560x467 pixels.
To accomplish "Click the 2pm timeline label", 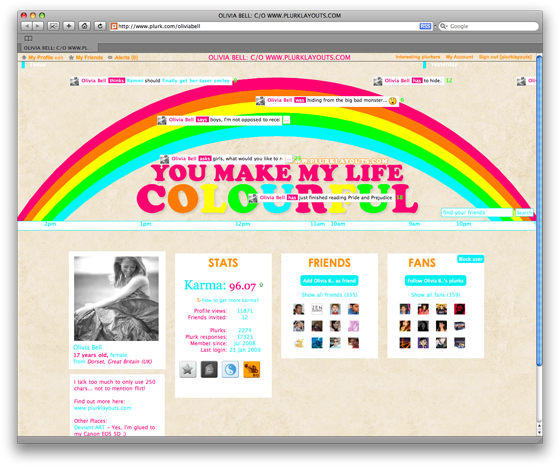I will coord(50,224).
